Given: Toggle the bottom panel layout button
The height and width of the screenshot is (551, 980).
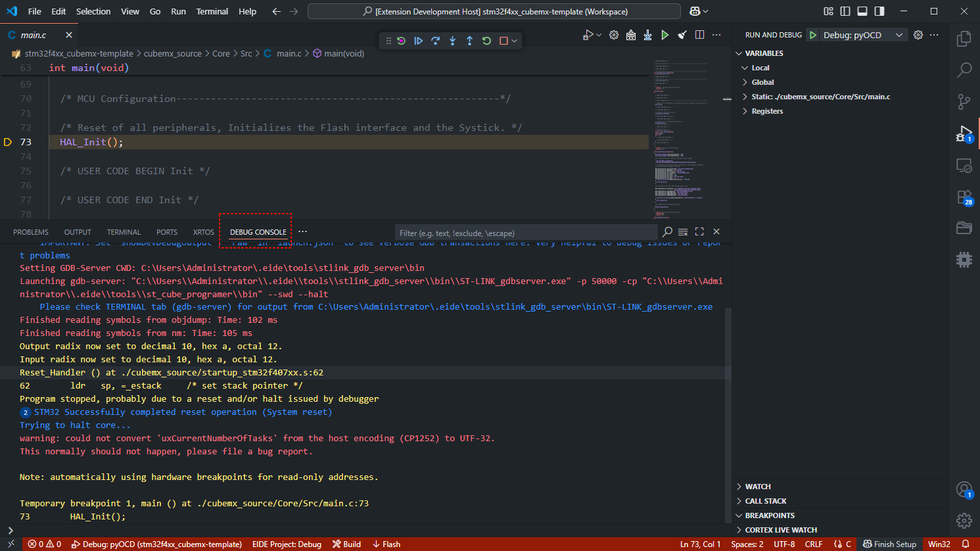Looking at the screenshot, I should [862, 11].
